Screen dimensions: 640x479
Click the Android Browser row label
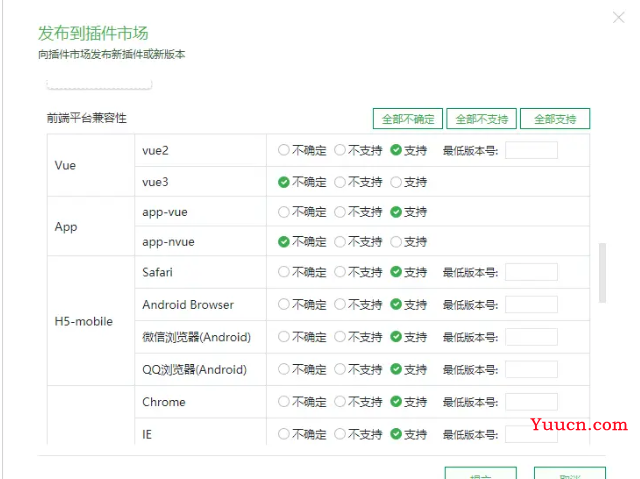[x=188, y=304]
